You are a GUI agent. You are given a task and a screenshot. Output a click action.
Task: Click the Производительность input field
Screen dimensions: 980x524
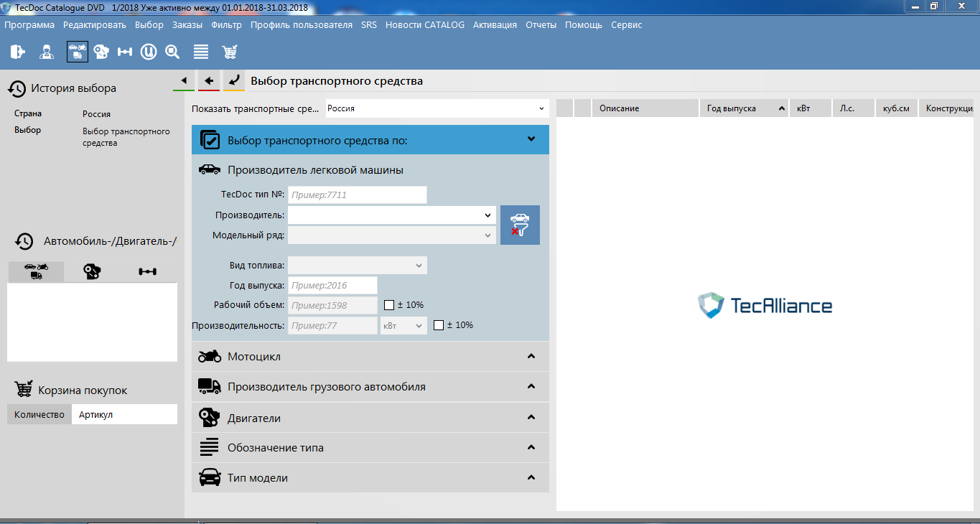point(332,325)
